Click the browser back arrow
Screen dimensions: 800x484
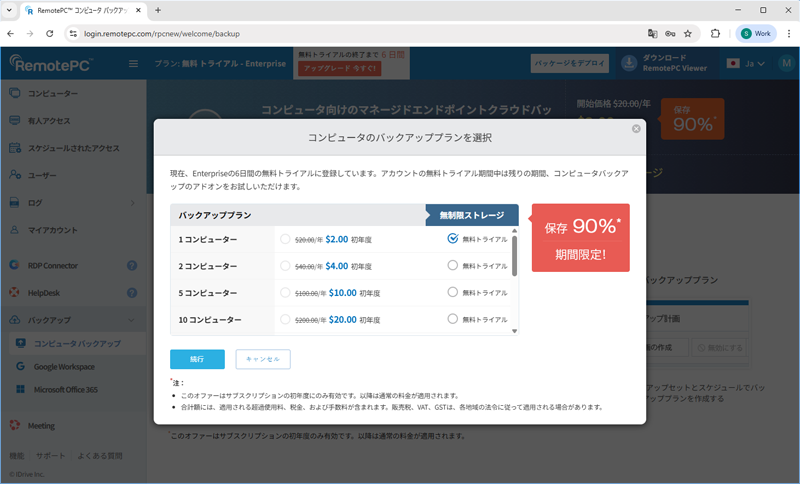pyautogui.click(x=11, y=34)
